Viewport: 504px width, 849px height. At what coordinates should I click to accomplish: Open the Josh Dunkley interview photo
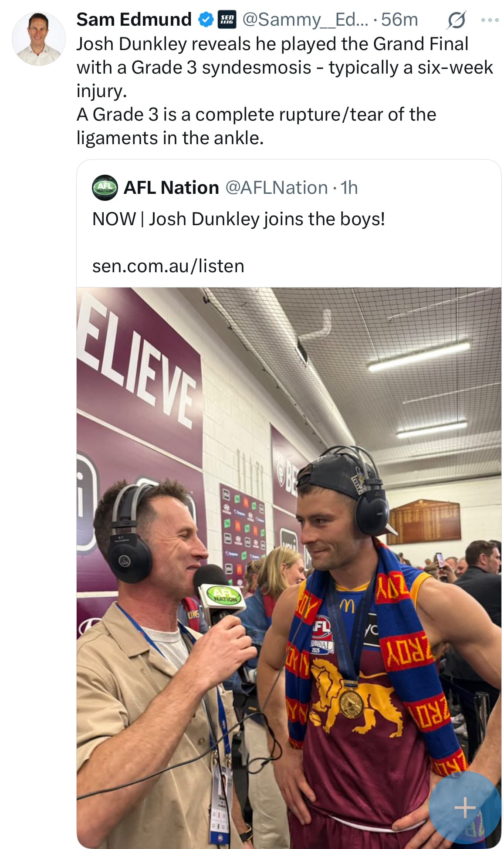[288, 566]
